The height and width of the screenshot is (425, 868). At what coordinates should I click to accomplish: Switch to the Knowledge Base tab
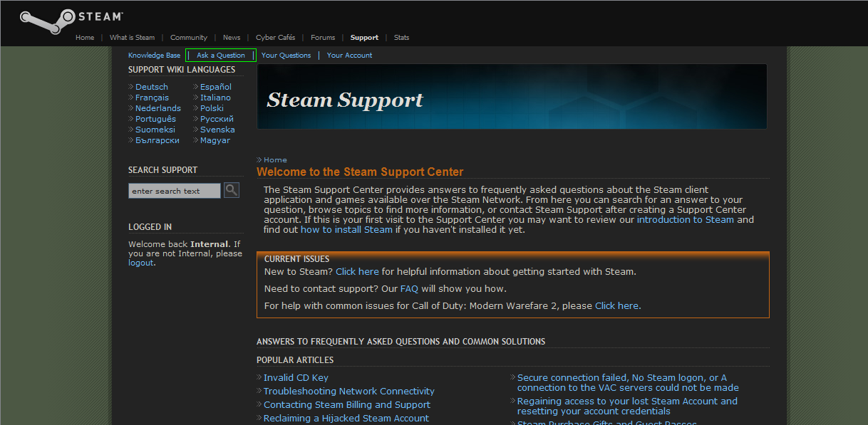pos(154,56)
